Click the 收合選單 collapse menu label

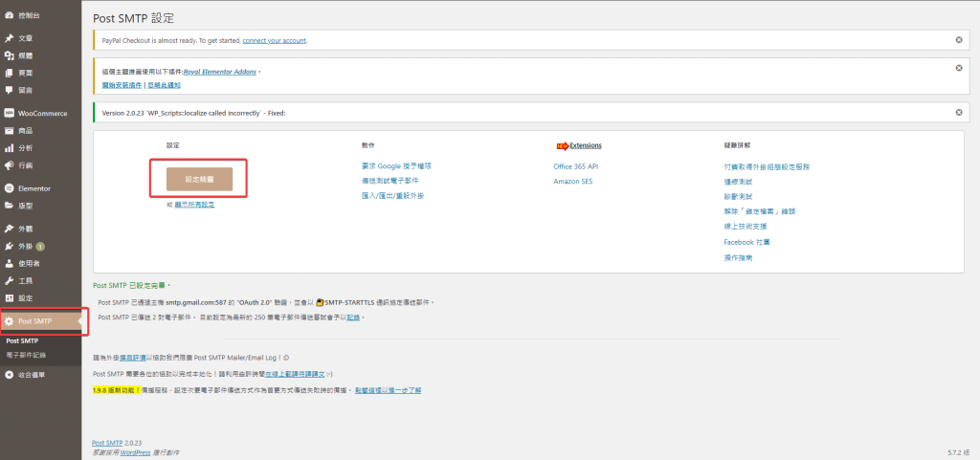point(32,375)
